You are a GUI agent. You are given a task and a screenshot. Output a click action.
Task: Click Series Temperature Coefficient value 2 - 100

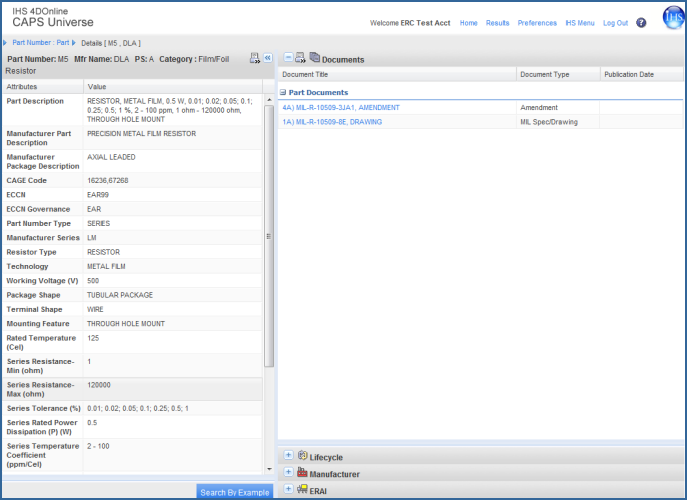coord(98,446)
